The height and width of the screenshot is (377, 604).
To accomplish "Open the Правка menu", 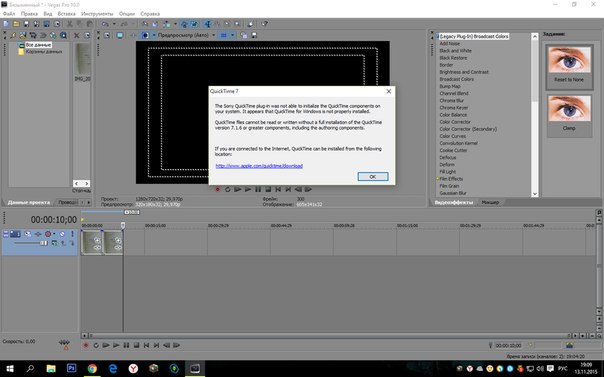I will coord(29,13).
